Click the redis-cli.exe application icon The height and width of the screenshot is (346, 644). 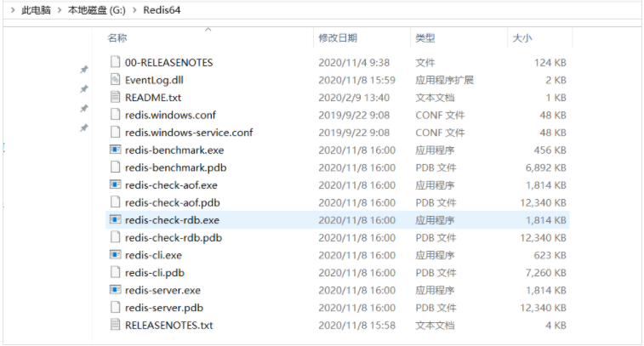[x=116, y=255]
